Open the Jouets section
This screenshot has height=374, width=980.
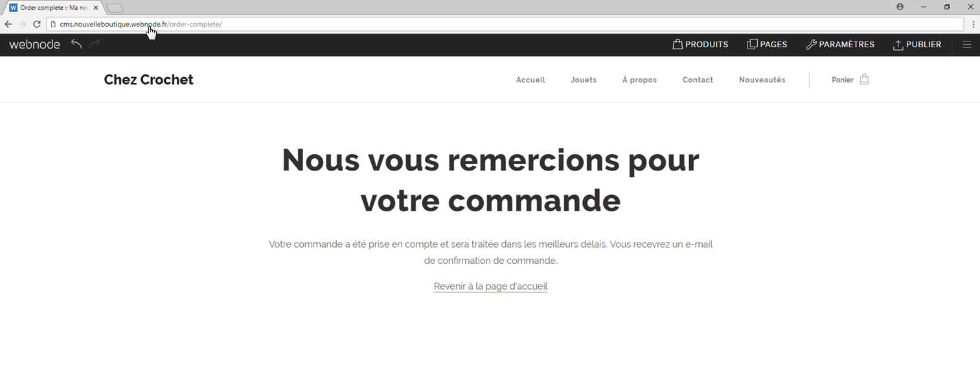(584, 79)
